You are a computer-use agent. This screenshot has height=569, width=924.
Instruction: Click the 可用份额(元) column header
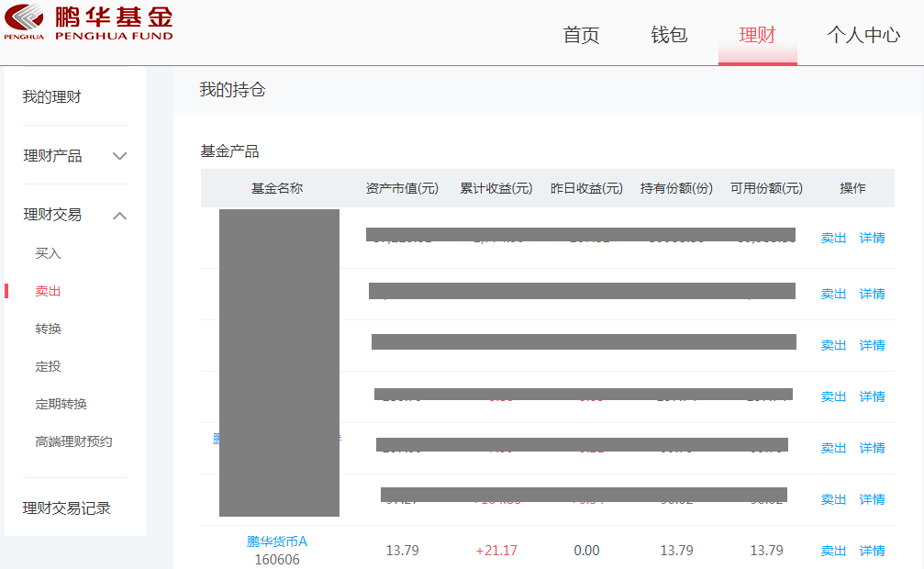pos(767,189)
